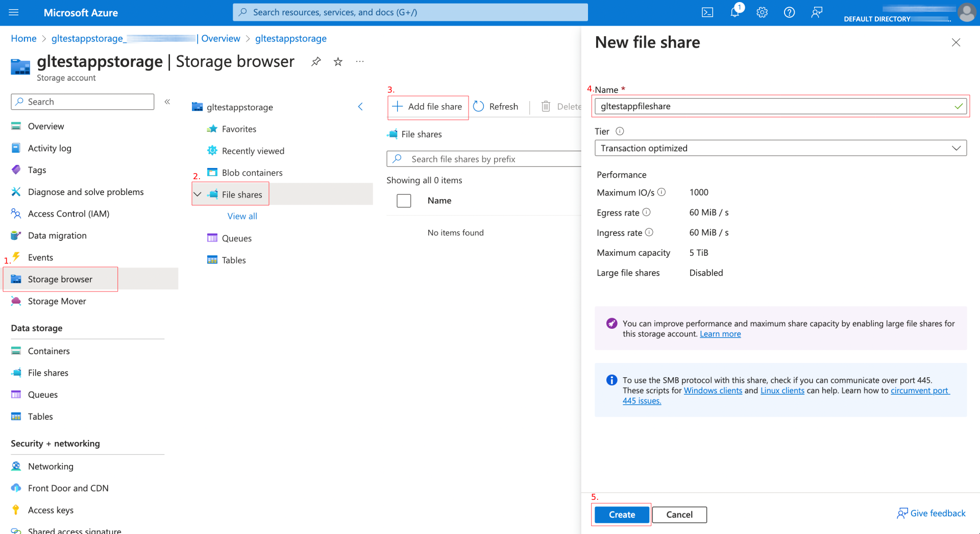Viewport: 980px width, 534px height.
Task: Open Tables under Data storage
Action: coord(40,417)
